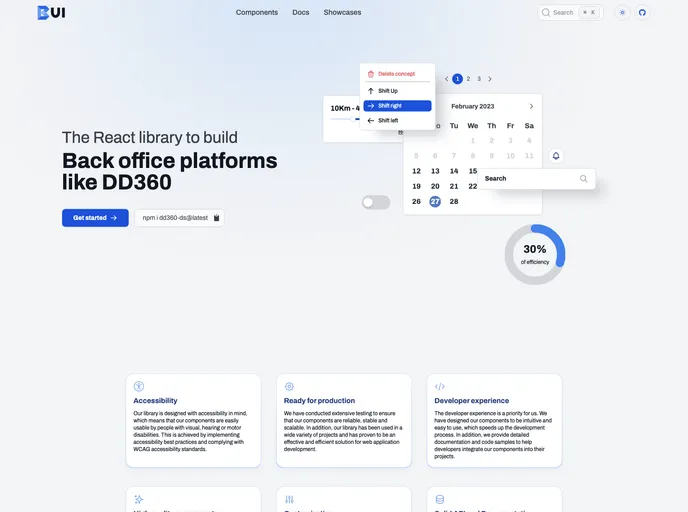The image size is (688, 512).
Task: Select 'Shift right' in the context menu
Action: pyautogui.click(x=397, y=105)
